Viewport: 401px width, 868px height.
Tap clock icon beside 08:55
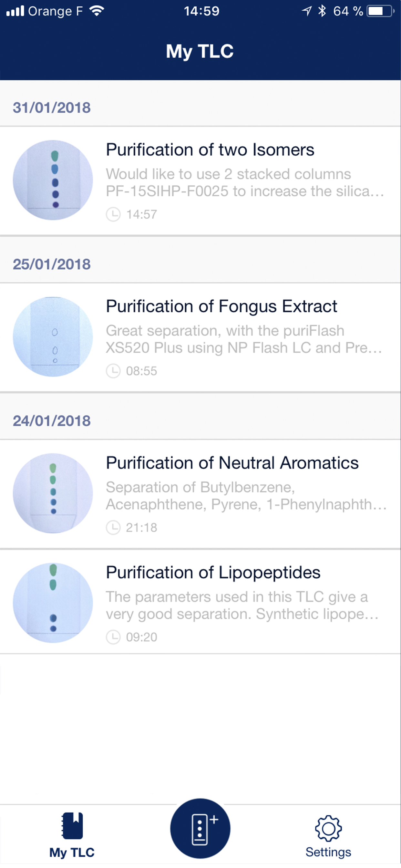pos(113,371)
